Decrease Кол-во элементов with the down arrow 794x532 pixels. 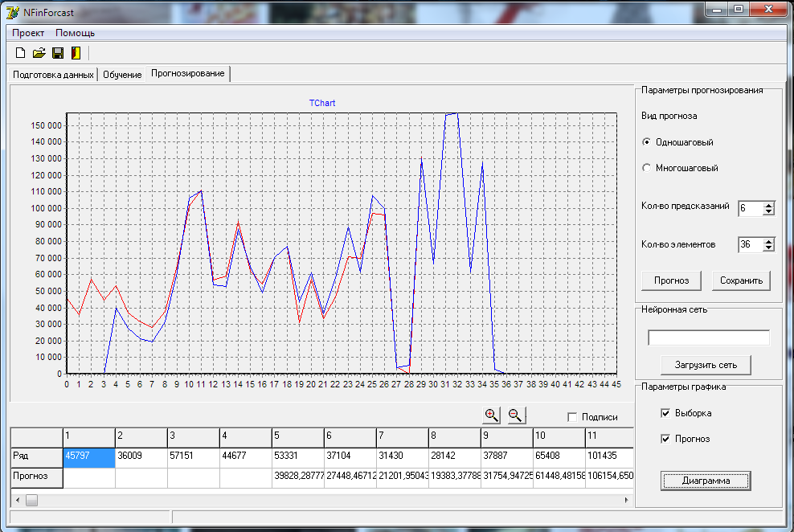[768, 248]
